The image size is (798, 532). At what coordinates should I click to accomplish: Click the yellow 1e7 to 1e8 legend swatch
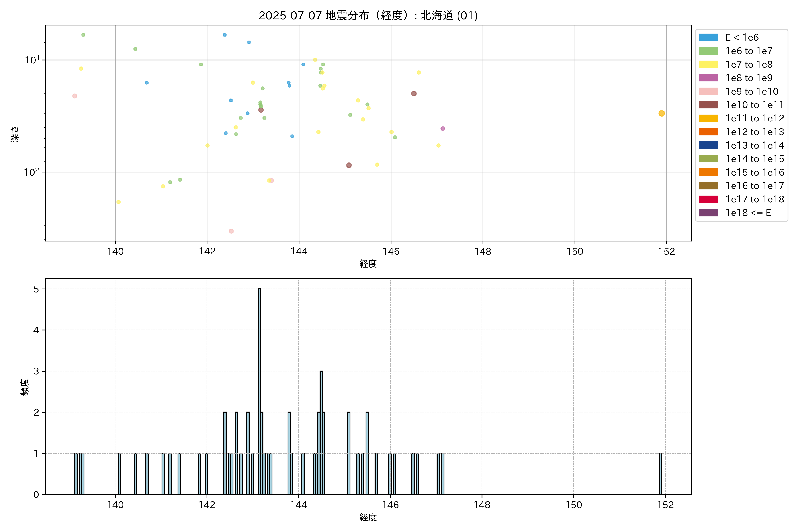click(708, 65)
